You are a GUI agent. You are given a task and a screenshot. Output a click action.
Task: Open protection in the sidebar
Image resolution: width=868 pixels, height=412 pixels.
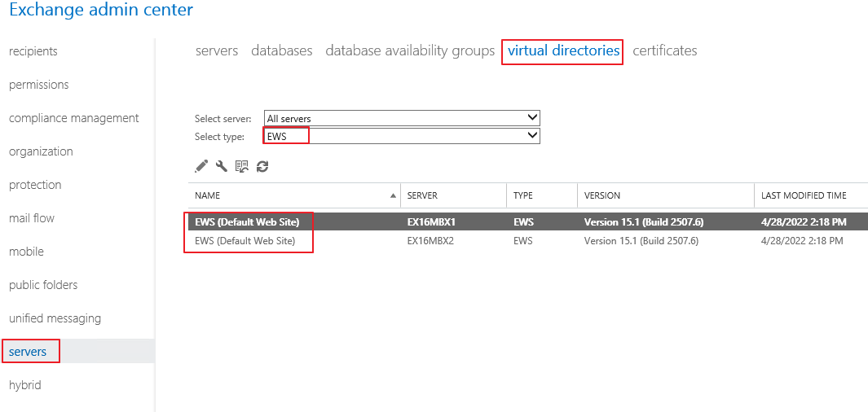pos(35,185)
